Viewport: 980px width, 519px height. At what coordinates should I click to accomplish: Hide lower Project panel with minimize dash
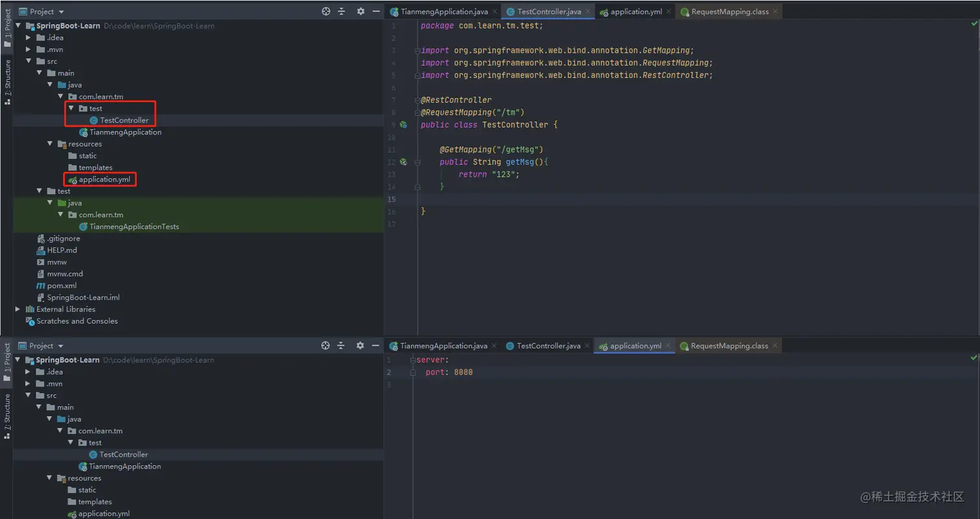375,346
